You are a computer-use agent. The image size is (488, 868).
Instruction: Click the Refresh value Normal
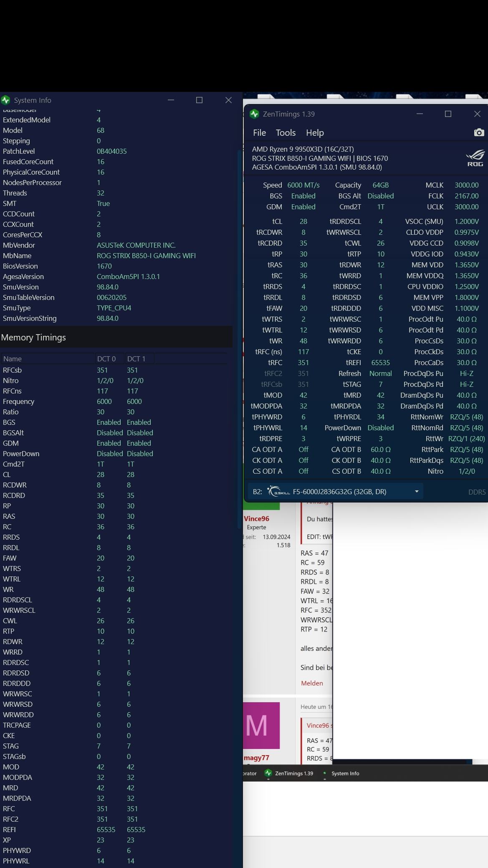(x=380, y=373)
